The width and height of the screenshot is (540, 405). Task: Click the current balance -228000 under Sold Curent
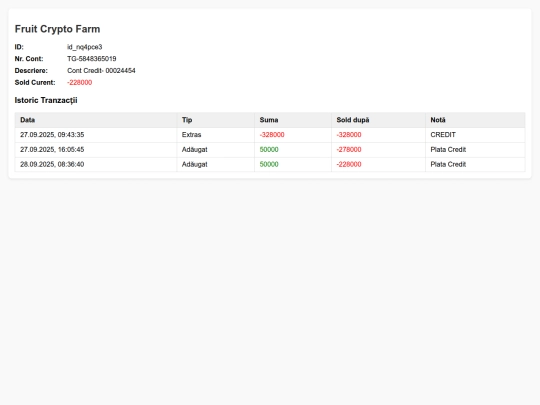click(x=80, y=83)
